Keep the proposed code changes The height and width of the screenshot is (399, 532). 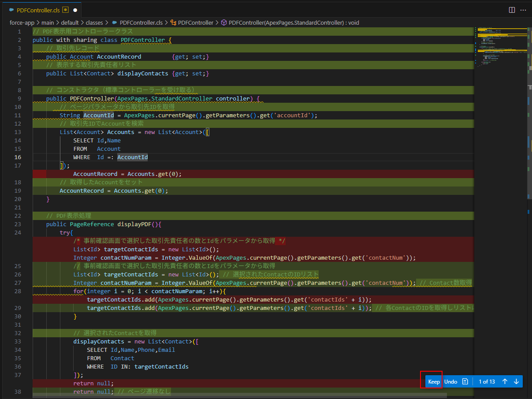click(434, 381)
